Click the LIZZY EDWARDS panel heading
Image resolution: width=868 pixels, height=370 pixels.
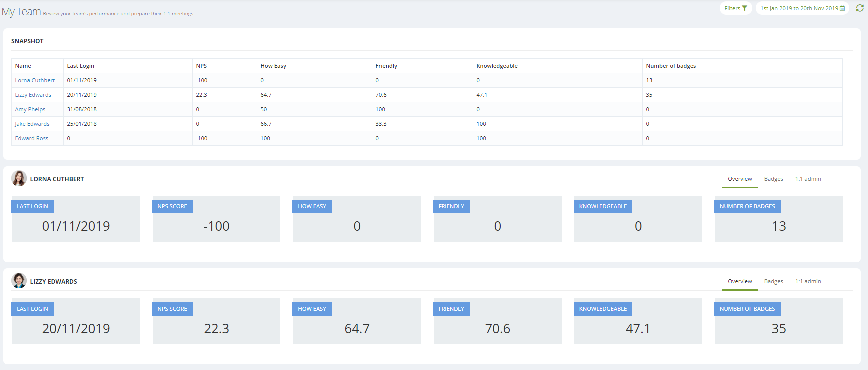pos(53,281)
